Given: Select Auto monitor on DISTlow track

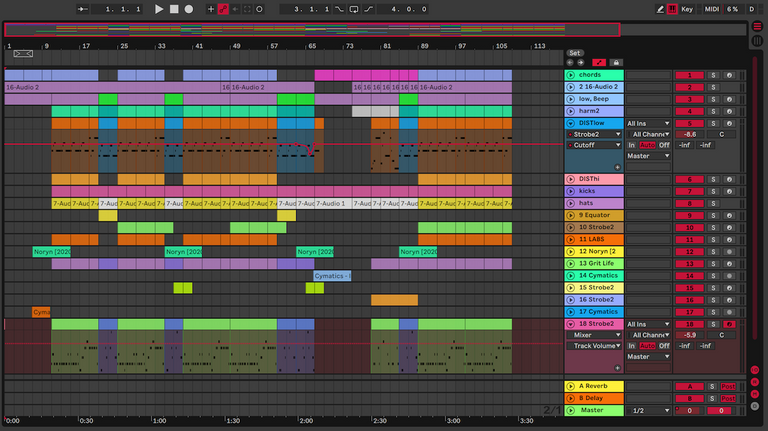Looking at the screenshot, I should pyautogui.click(x=647, y=145).
